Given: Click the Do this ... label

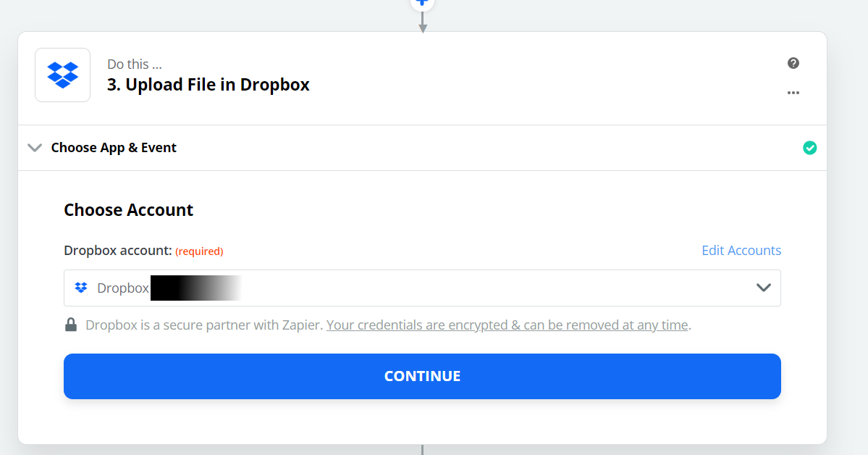Looking at the screenshot, I should [135, 64].
